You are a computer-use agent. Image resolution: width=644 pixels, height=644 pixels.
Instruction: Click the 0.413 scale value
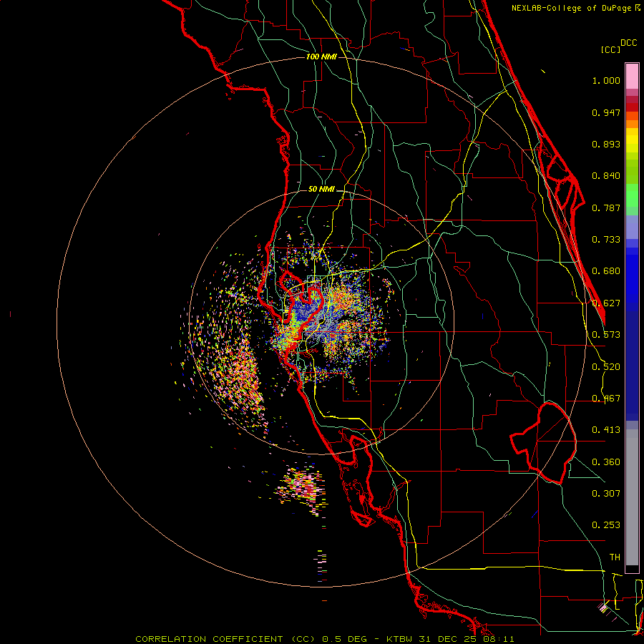click(x=606, y=430)
